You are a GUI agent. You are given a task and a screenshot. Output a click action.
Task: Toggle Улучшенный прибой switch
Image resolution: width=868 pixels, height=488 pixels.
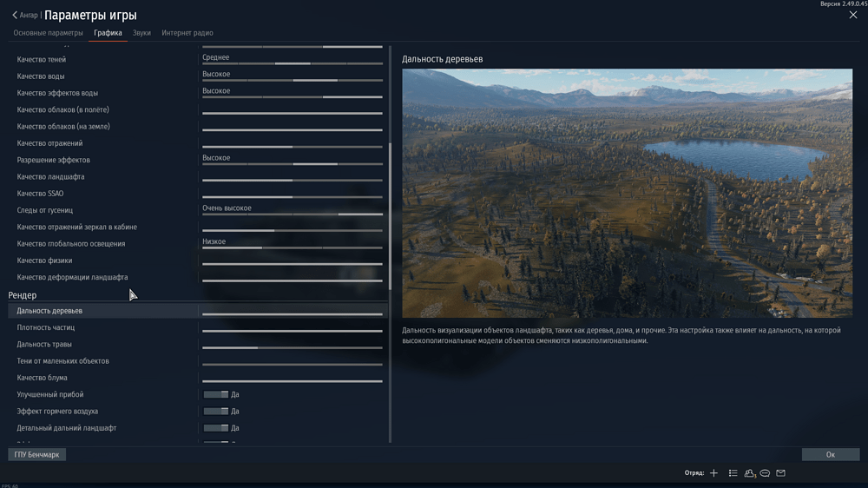215,394
